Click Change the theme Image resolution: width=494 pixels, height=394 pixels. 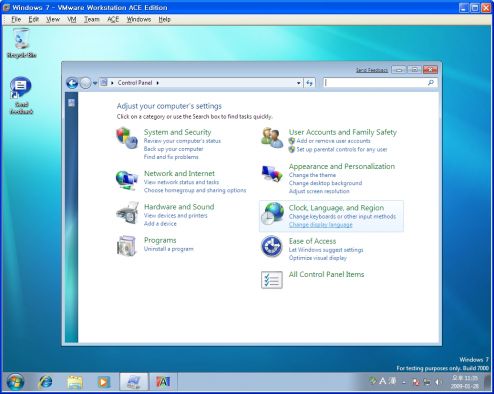point(312,175)
